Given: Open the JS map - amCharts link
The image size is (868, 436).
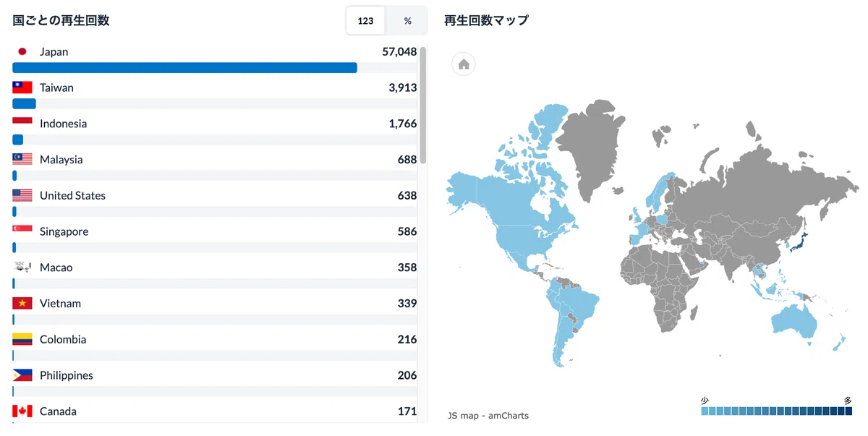Looking at the screenshot, I should point(488,416).
